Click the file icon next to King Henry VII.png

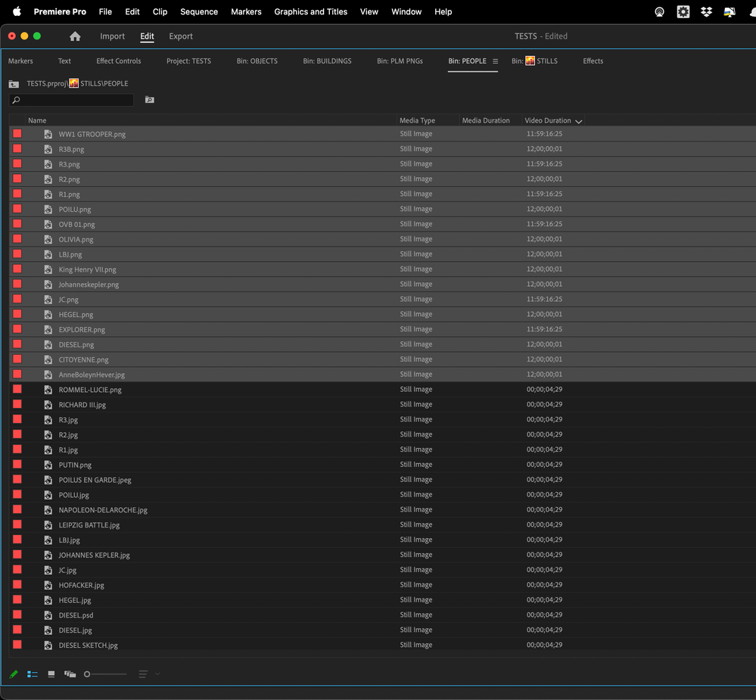(48, 269)
